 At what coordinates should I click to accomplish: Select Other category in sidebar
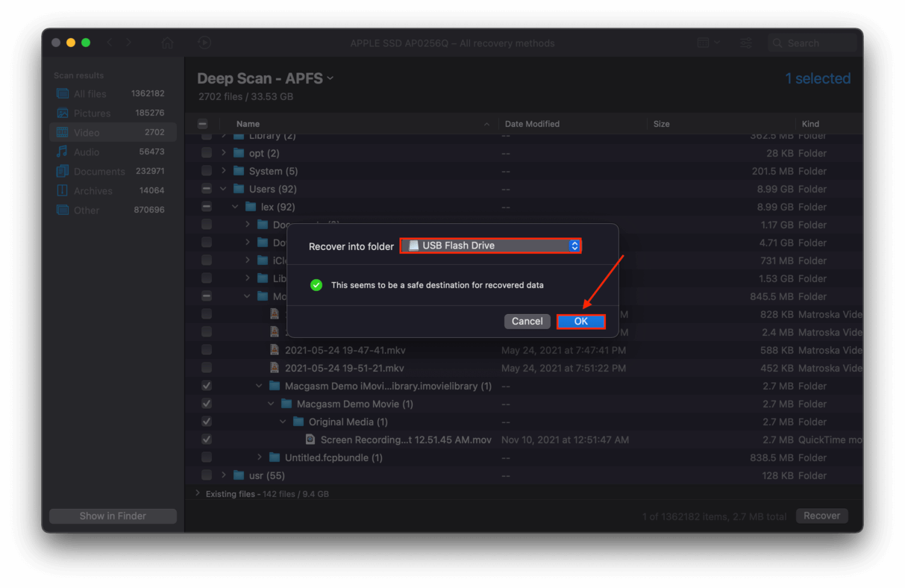pos(113,210)
